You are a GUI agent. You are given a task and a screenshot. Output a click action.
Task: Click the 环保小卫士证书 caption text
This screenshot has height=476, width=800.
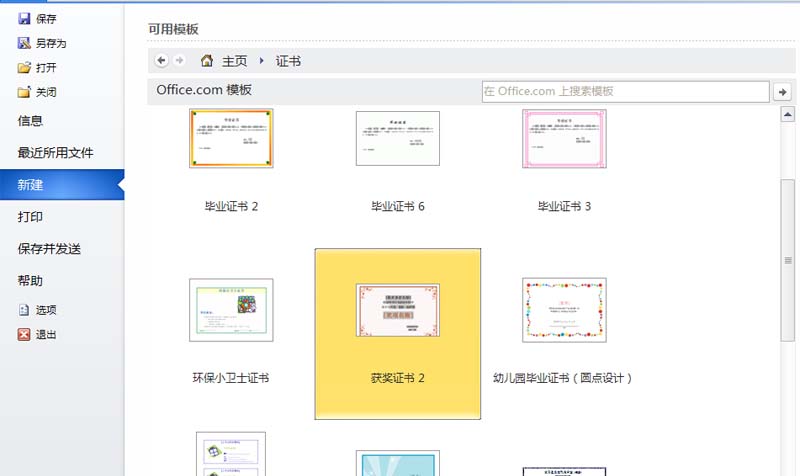pyautogui.click(x=231, y=378)
